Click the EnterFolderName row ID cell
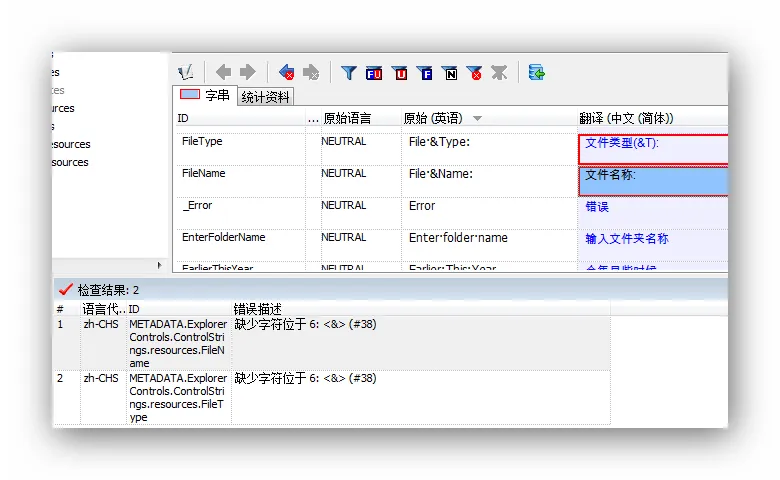The image size is (780, 480). point(224,238)
